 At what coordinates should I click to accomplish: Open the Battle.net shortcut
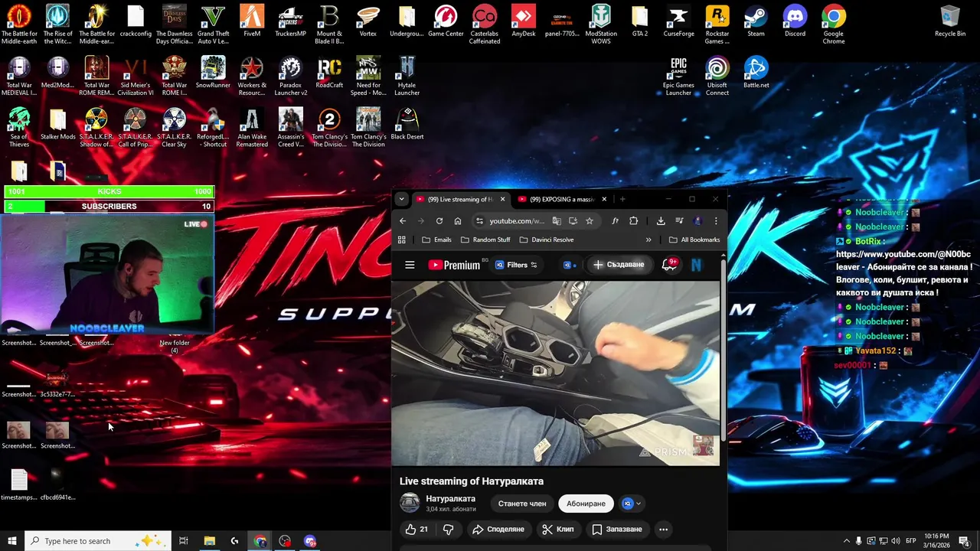[756, 73]
